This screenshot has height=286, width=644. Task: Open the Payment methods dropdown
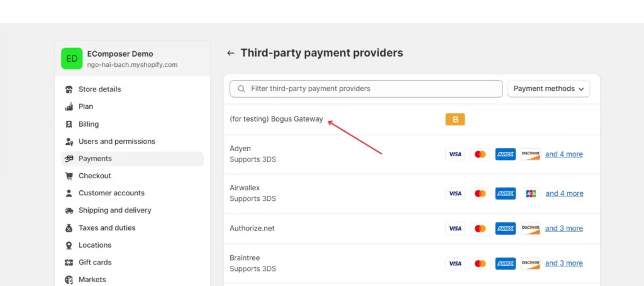pos(548,89)
